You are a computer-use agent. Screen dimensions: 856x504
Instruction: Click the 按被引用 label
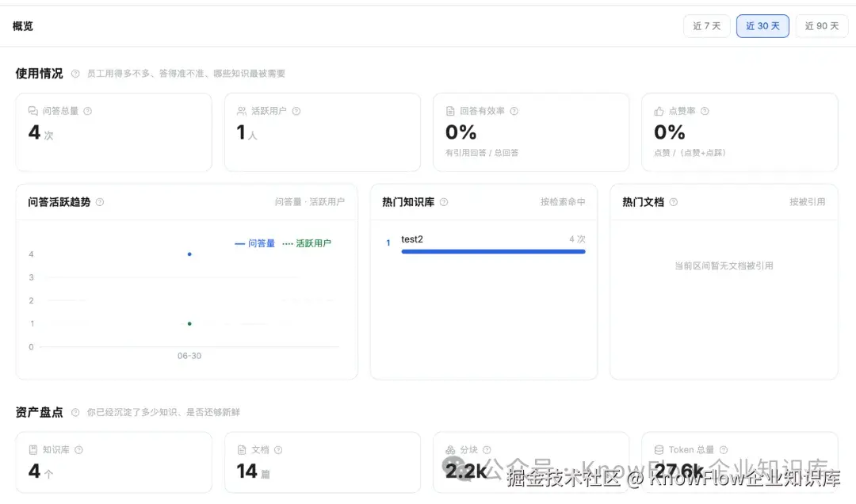tap(807, 202)
